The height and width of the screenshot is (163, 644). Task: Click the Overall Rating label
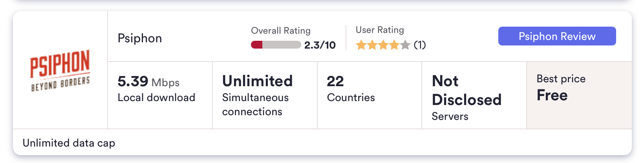pos(280,31)
